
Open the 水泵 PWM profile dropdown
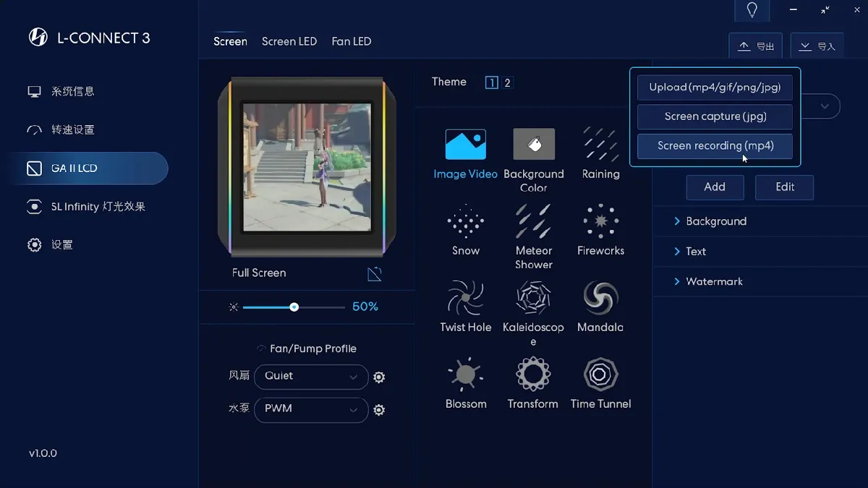tap(311, 409)
